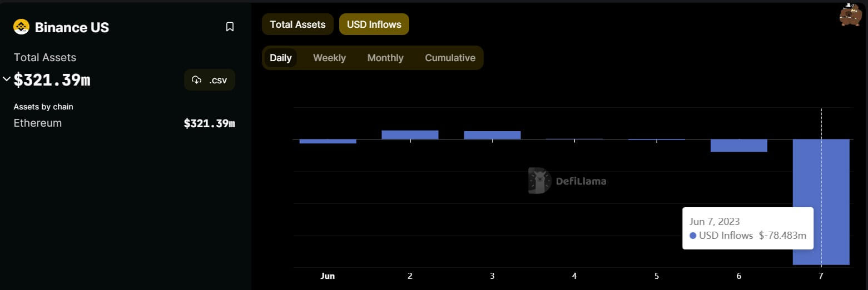Screen dimensions: 868x290
Task: Click the June 1 bar on chart
Action: pos(328,141)
